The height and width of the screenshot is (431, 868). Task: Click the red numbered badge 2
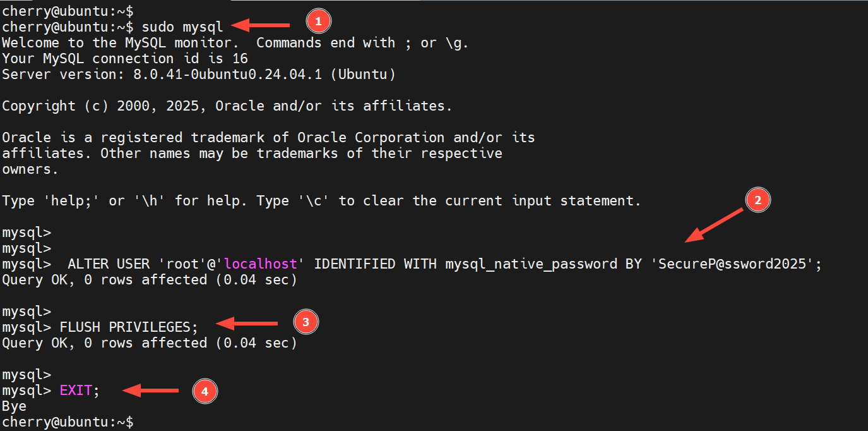pos(758,200)
